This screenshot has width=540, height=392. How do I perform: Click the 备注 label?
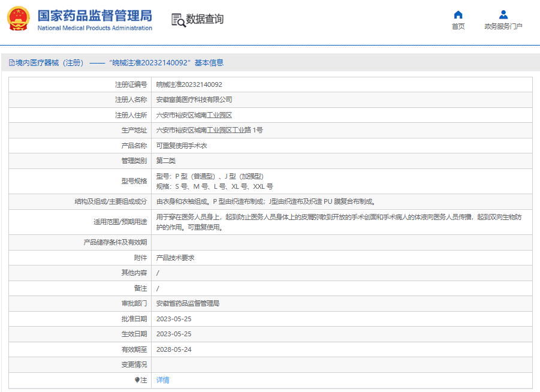140,288
